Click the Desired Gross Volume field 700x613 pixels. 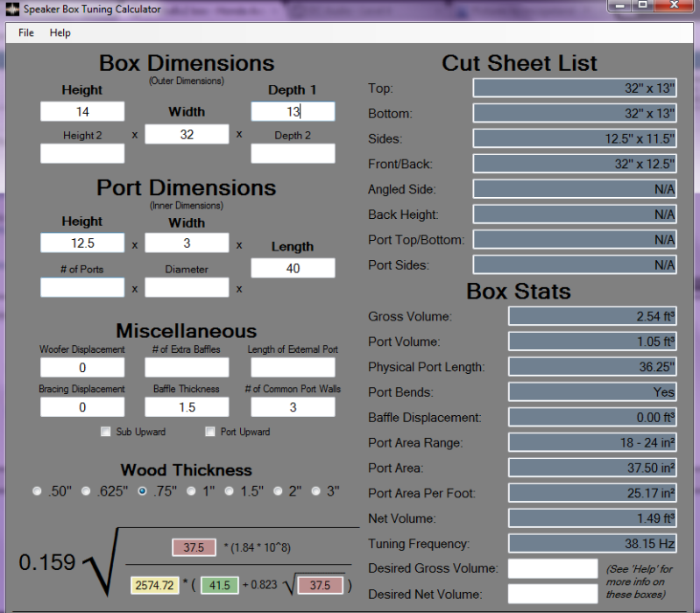tap(553, 568)
